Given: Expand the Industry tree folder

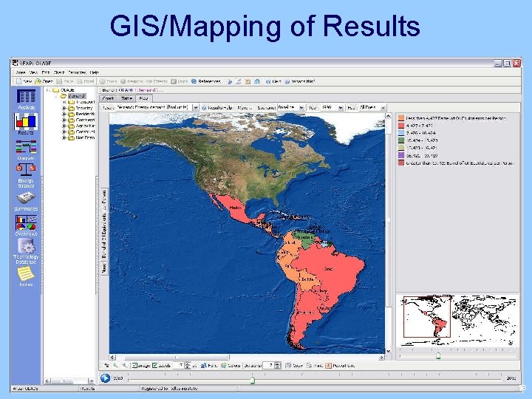Looking at the screenshot, I should (64, 108).
